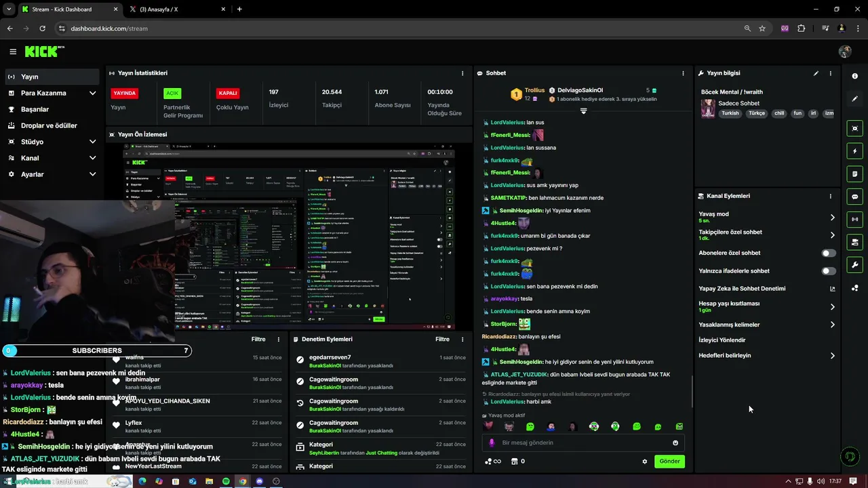Image resolution: width=868 pixels, height=488 pixels.
Task: Click username LordValerius on message 'harbi amk'
Action: click(507, 402)
